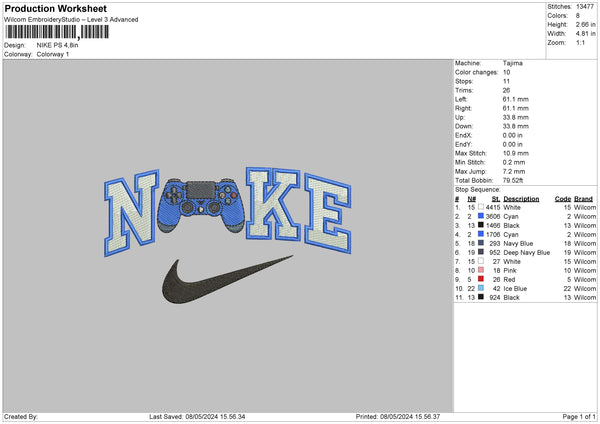This screenshot has height=424, width=600.
Task: Click the 'Stop Sequence:' label
Action: 478,190
